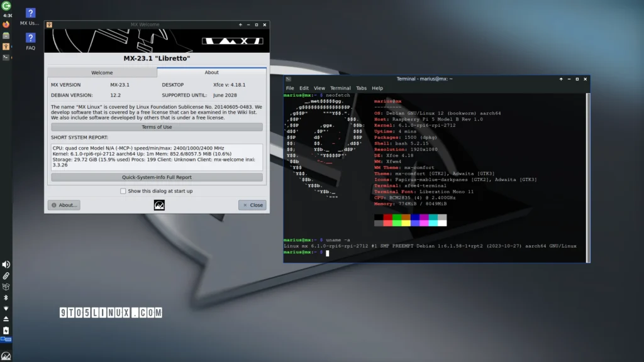Open the terminal Help menu
644x362 pixels.
[377, 88]
